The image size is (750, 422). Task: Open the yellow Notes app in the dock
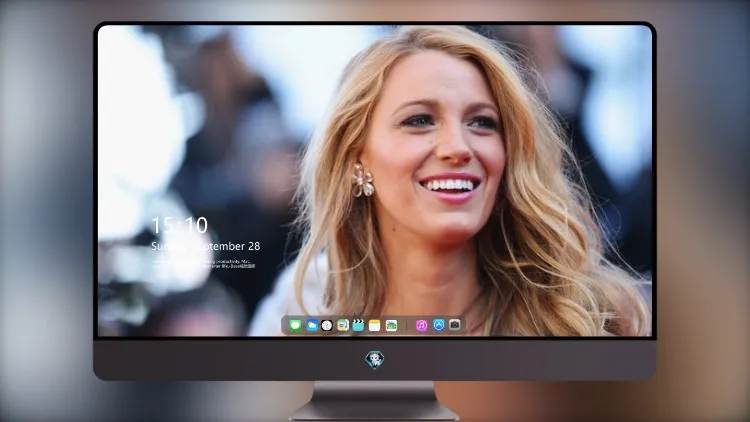click(x=375, y=325)
